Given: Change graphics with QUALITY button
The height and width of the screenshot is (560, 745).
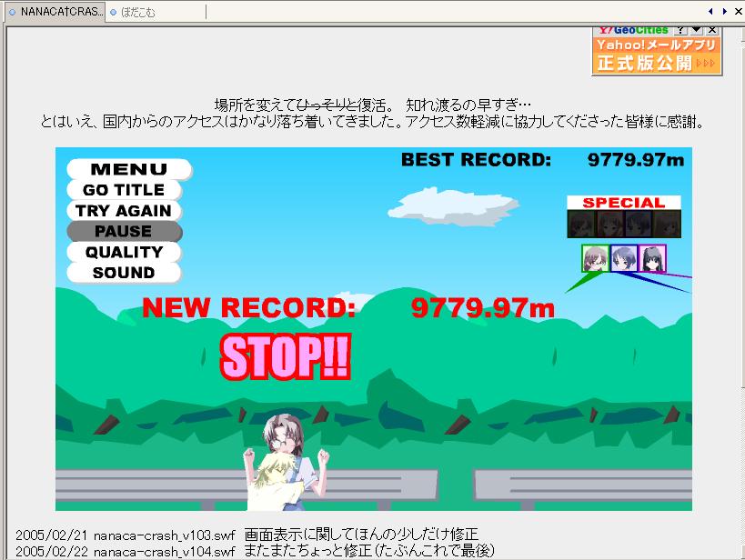Looking at the screenshot, I should coord(124,252).
